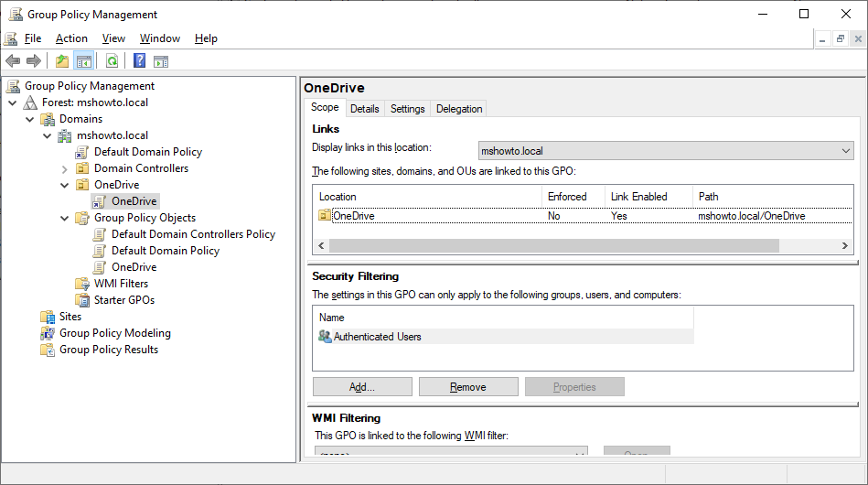Click the Forest mshowto.local triangle icon

click(30, 102)
